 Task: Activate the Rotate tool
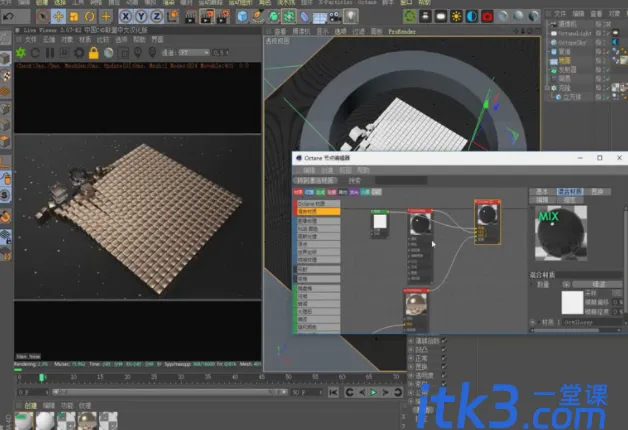89,16
